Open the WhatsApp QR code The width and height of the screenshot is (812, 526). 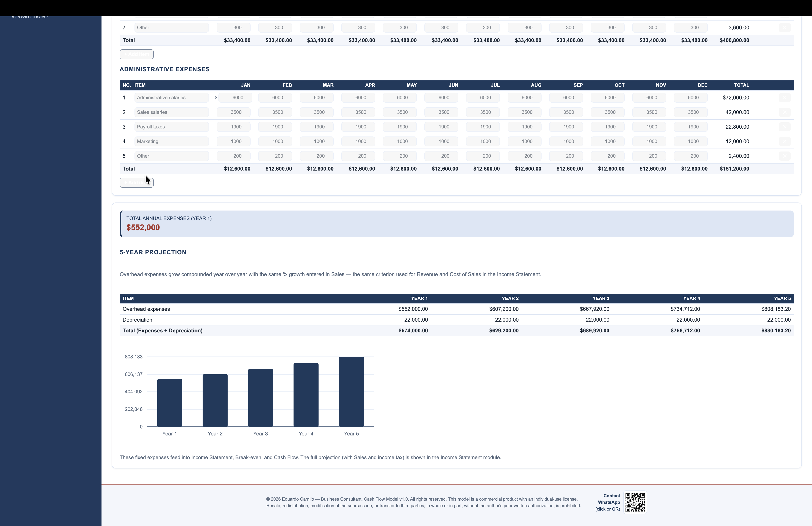click(x=635, y=502)
